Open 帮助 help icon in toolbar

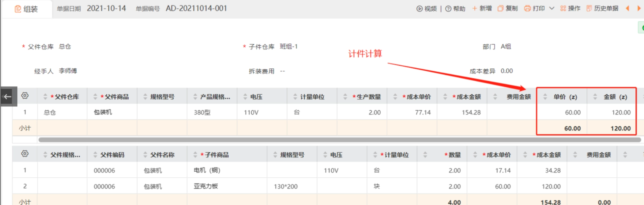(x=448, y=9)
